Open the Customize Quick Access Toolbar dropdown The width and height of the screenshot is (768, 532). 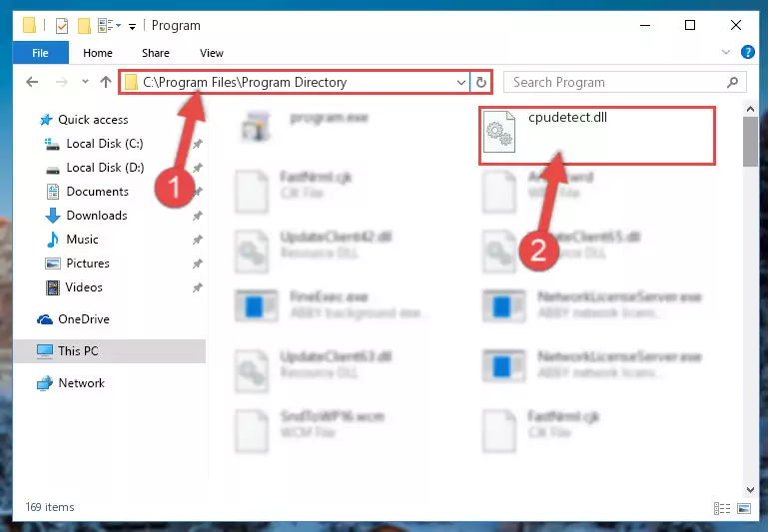(132, 26)
